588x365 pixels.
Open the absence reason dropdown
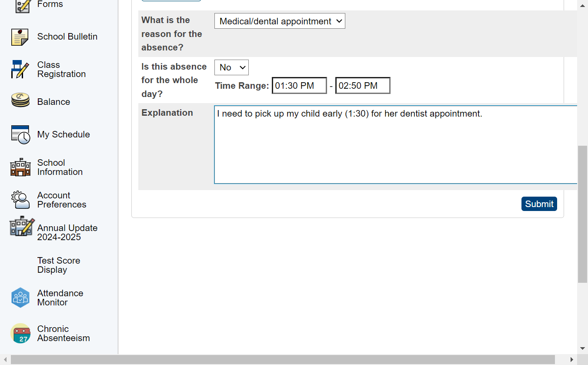point(280,21)
